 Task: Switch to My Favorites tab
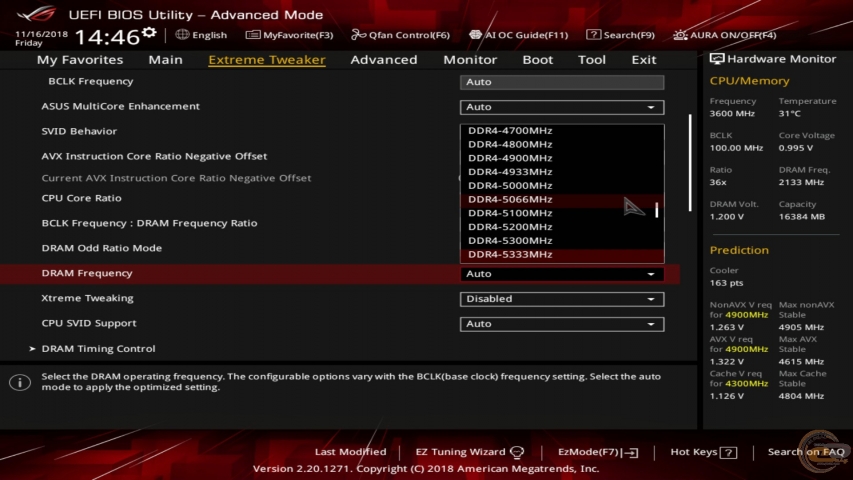pyautogui.click(x=80, y=60)
